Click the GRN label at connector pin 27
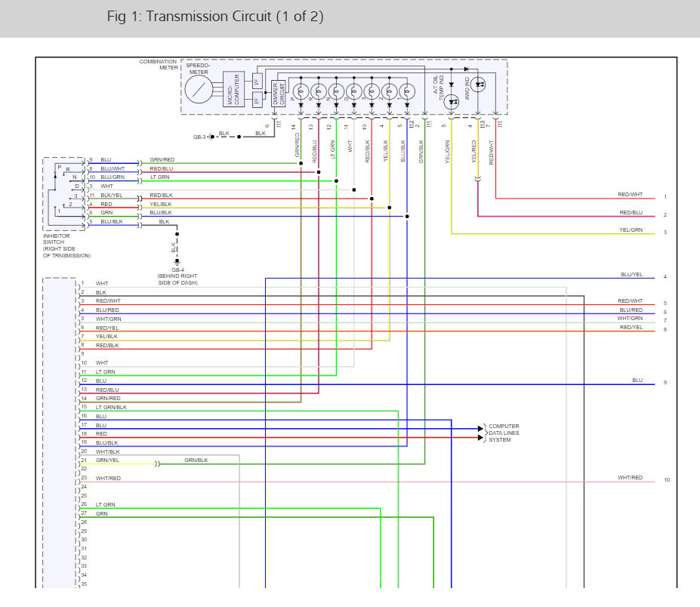 [101, 513]
